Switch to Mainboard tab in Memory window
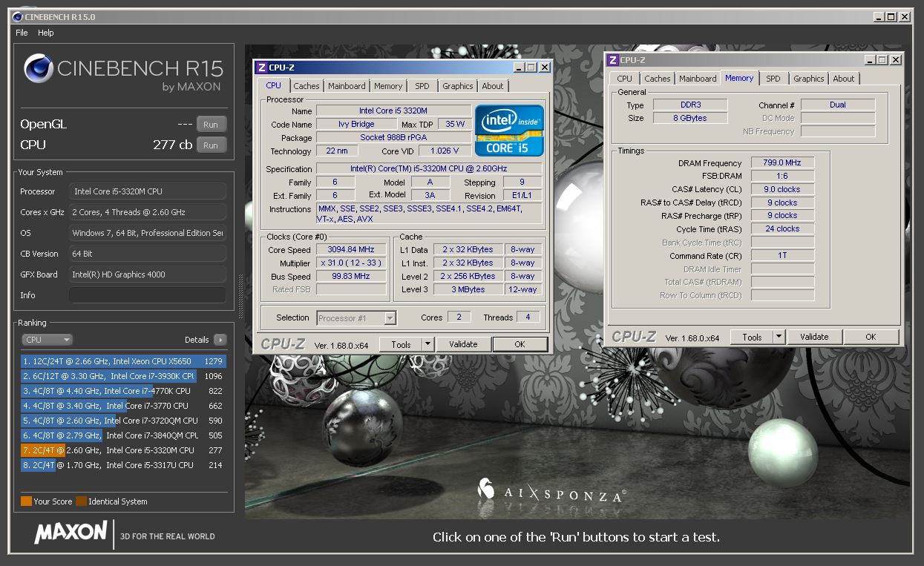This screenshot has width=924, height=566. (x=698, y=79)
